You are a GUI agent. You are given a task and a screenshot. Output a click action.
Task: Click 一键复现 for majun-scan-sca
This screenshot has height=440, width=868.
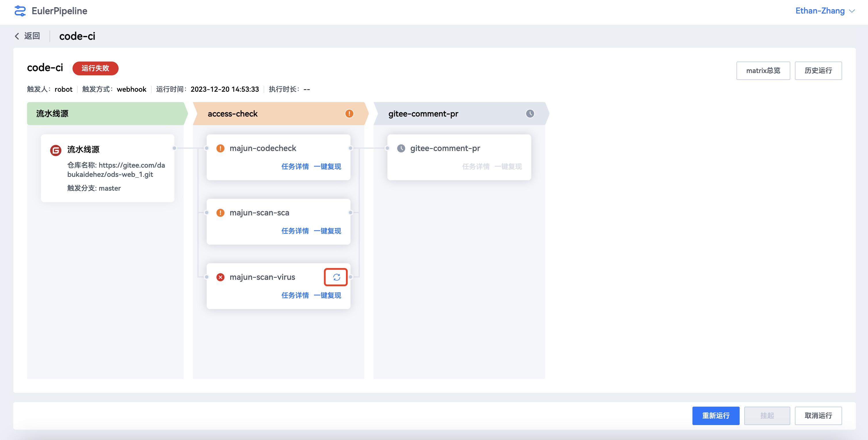pos(327,231)
